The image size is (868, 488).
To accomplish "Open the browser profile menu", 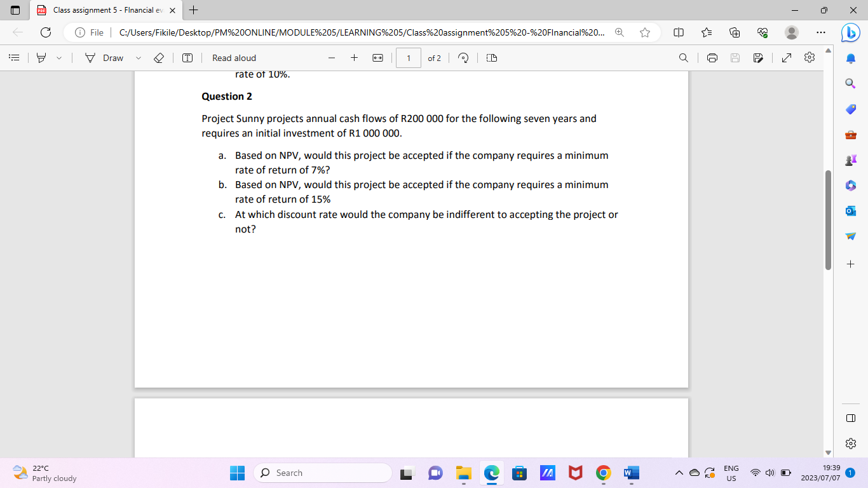I will click(792, 32).
